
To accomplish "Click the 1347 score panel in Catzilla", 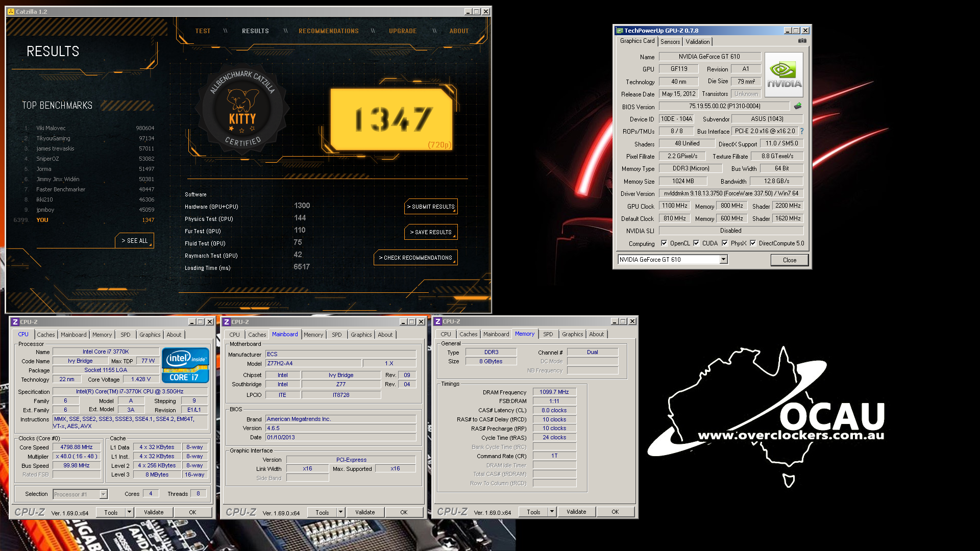I will click(x=391, y=119).
